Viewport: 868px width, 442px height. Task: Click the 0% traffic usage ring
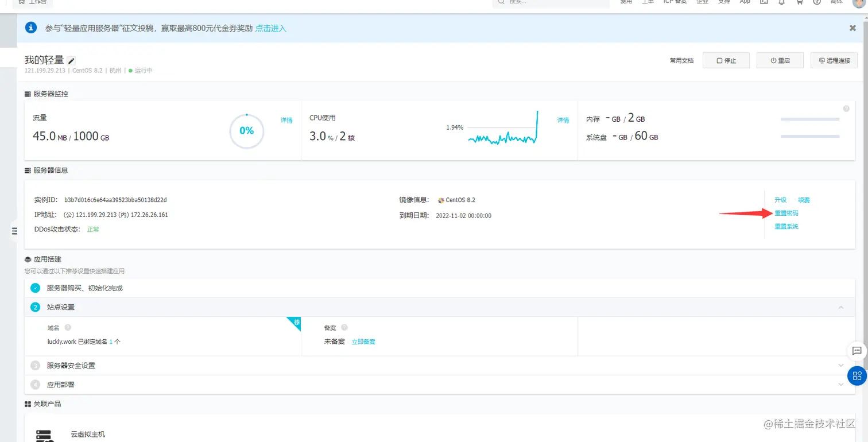pyautogui.click(x=247, y=131)
